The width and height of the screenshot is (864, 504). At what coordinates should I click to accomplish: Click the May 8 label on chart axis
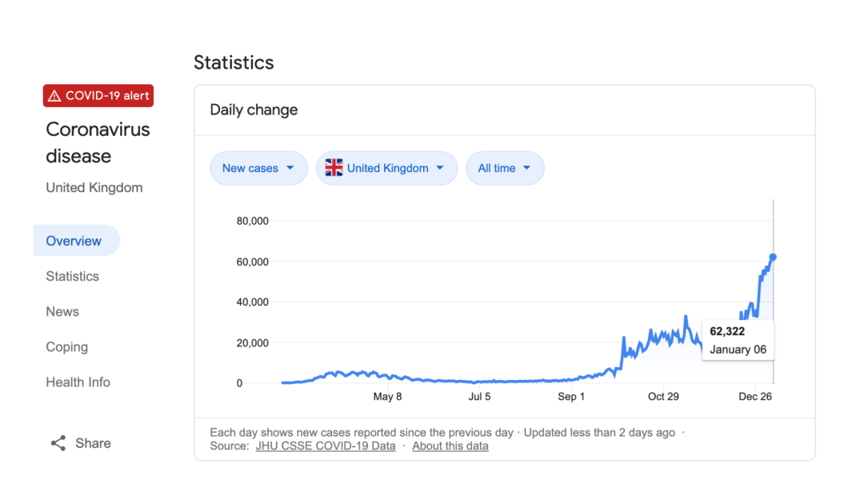pyautogui.click(x=388, y=397)
